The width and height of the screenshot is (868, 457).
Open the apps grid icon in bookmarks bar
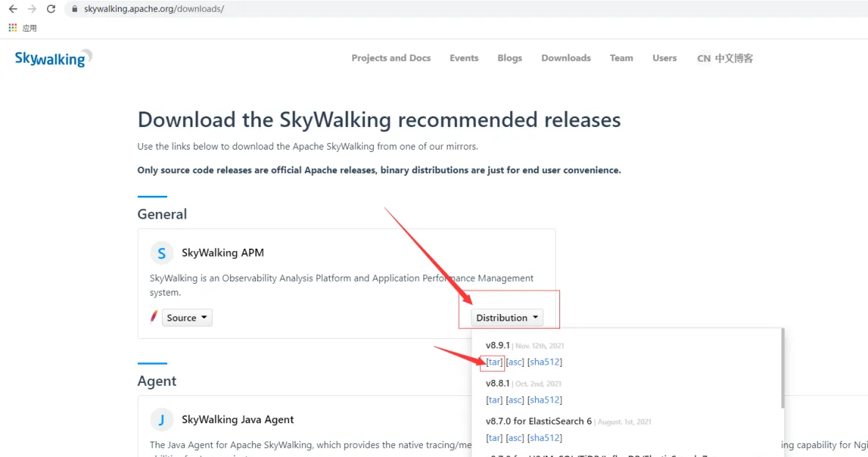tap(12, 28)
